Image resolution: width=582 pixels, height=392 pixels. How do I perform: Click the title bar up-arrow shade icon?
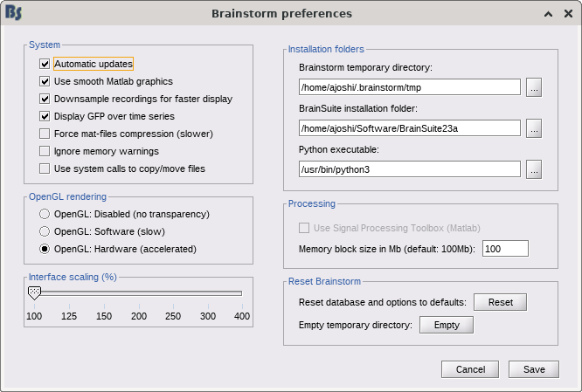(547, 14)
